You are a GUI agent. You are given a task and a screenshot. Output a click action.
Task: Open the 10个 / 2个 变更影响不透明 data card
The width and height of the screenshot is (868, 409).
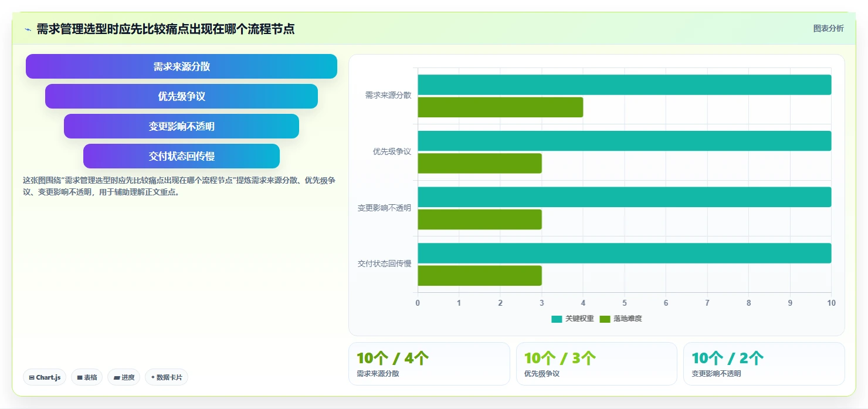(764, 364)
